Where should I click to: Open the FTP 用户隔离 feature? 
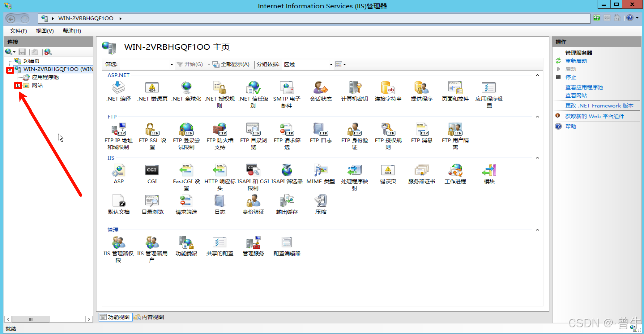455,136
